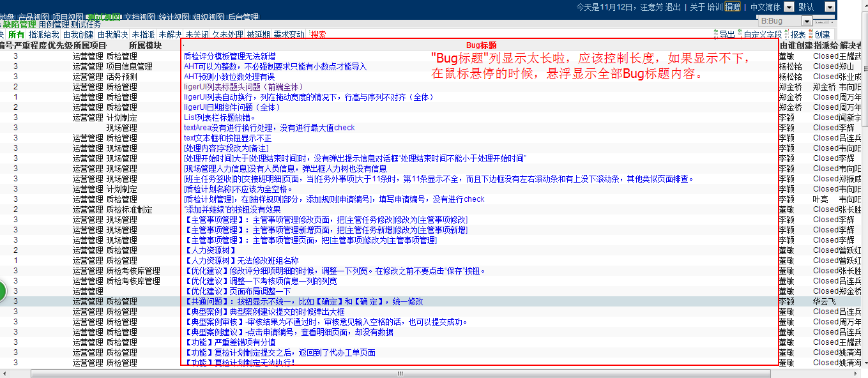868x378 pixels.
Task: Select 缺陷管理 submenu
Action: tap(19, 24)
